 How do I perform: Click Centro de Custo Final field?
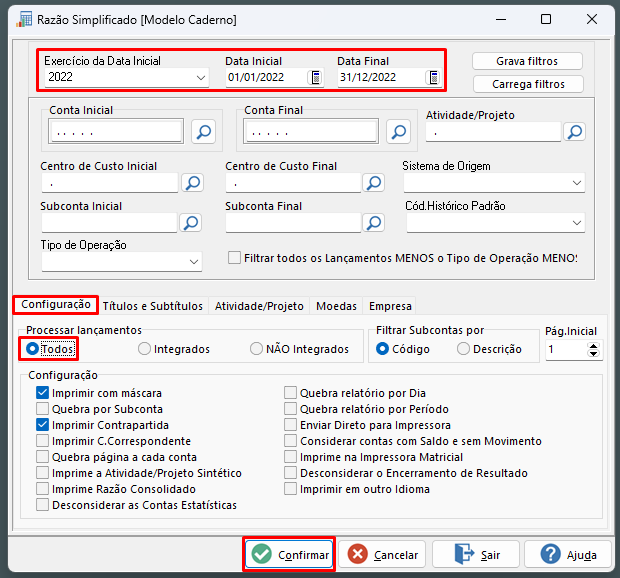coord(293,183)
